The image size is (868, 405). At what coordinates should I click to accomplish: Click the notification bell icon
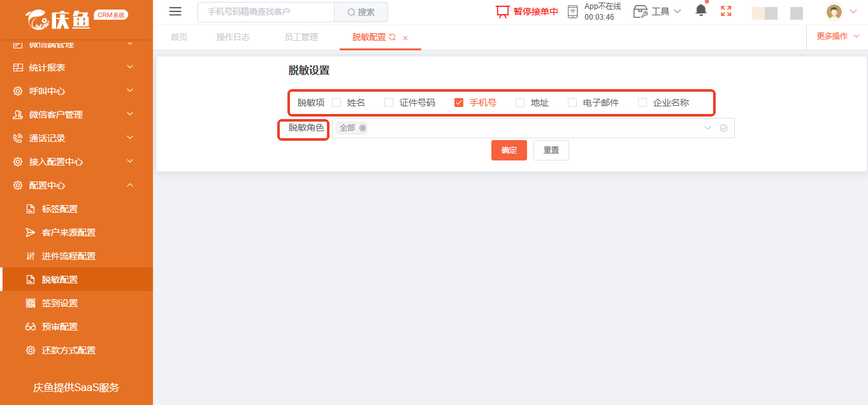point(701,10)
